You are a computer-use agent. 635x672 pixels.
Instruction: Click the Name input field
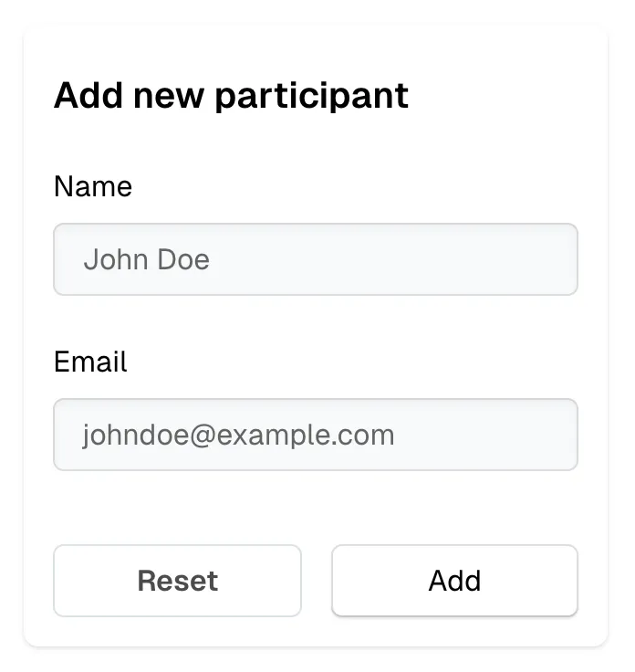click(316, 259)
